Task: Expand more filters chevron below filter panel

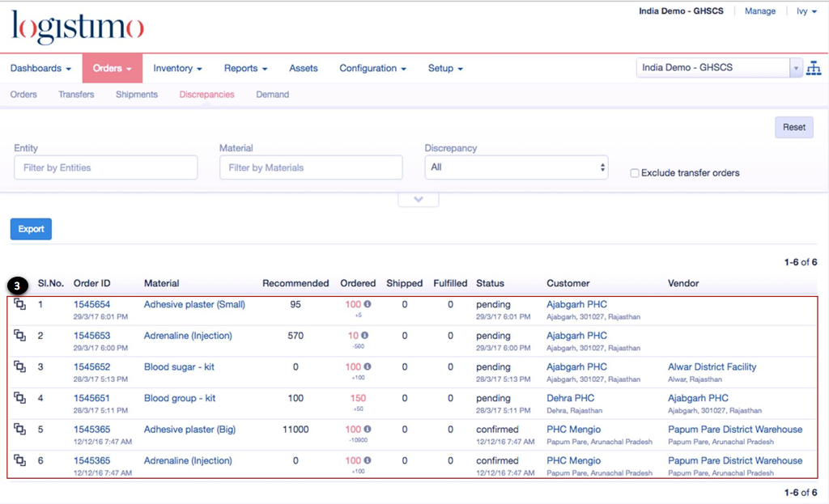Action: (x=419, y=199)
